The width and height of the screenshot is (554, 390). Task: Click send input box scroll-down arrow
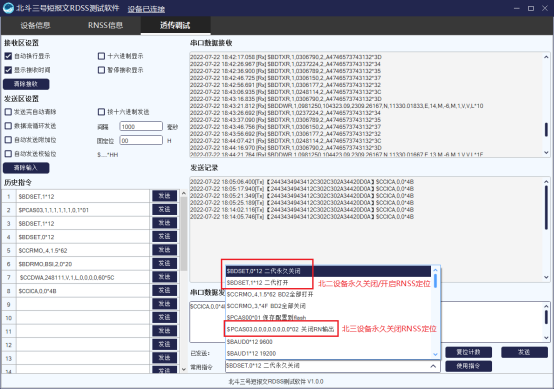pos(546,337)
